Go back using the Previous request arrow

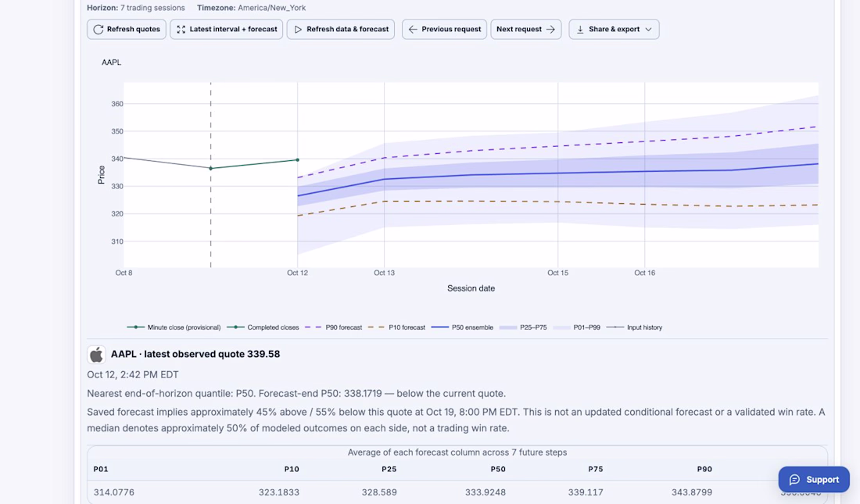413,29
